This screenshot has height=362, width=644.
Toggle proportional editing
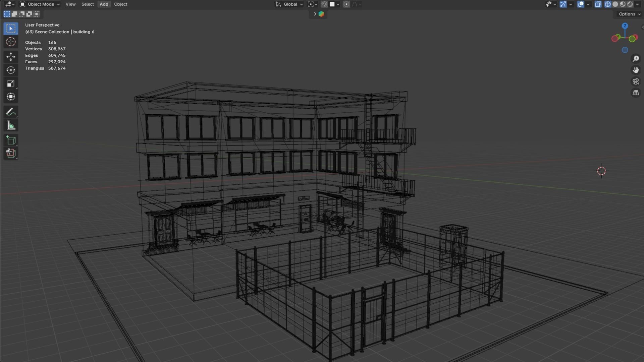point(346,4)
